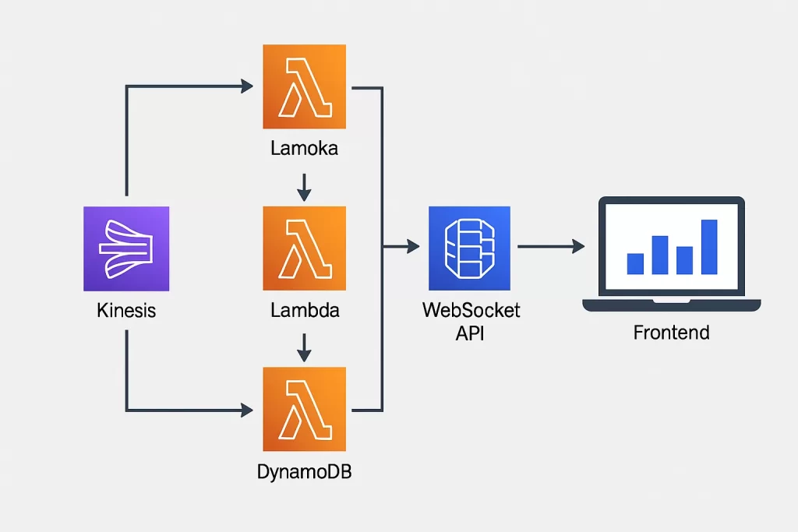Click the WebSocket API text label
The width and height of the screenshot is (798, 532).
tap(470, 321)
